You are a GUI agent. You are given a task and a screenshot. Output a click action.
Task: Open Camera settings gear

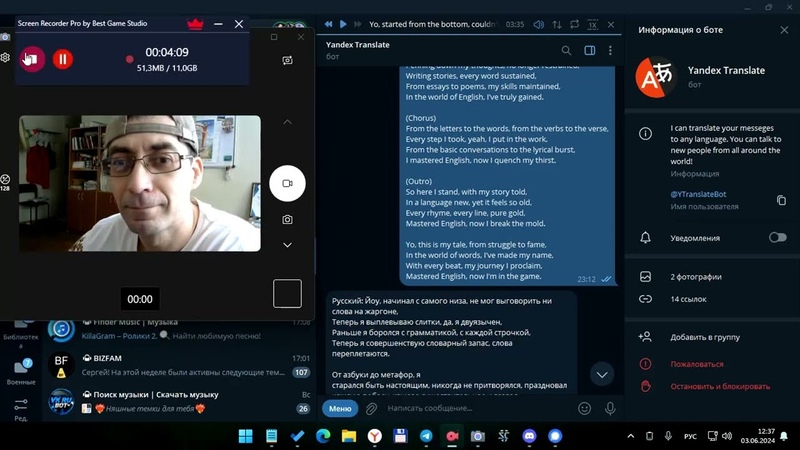tap(5, 57)
